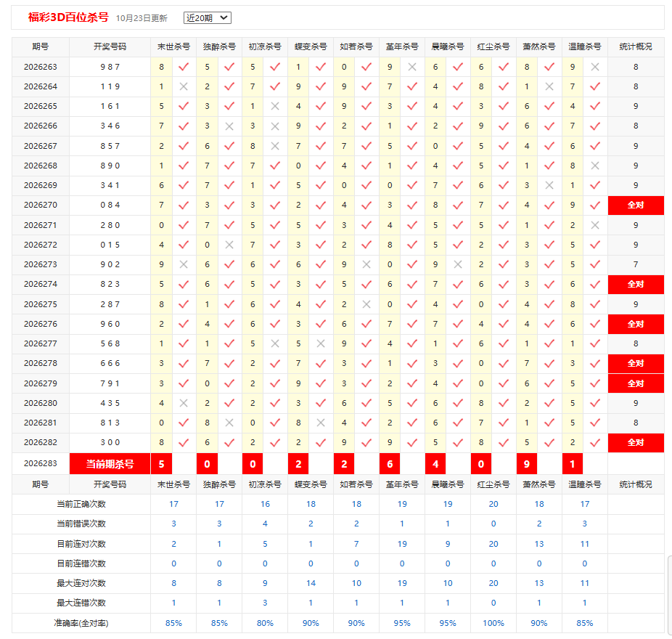Click the 全对 badge in row 2026282

pos(636,443)
